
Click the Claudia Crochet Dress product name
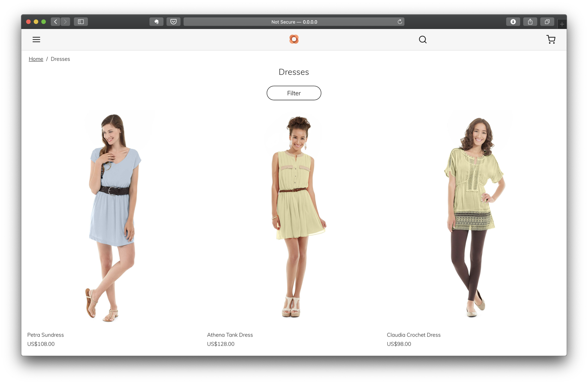coord(414,335)
